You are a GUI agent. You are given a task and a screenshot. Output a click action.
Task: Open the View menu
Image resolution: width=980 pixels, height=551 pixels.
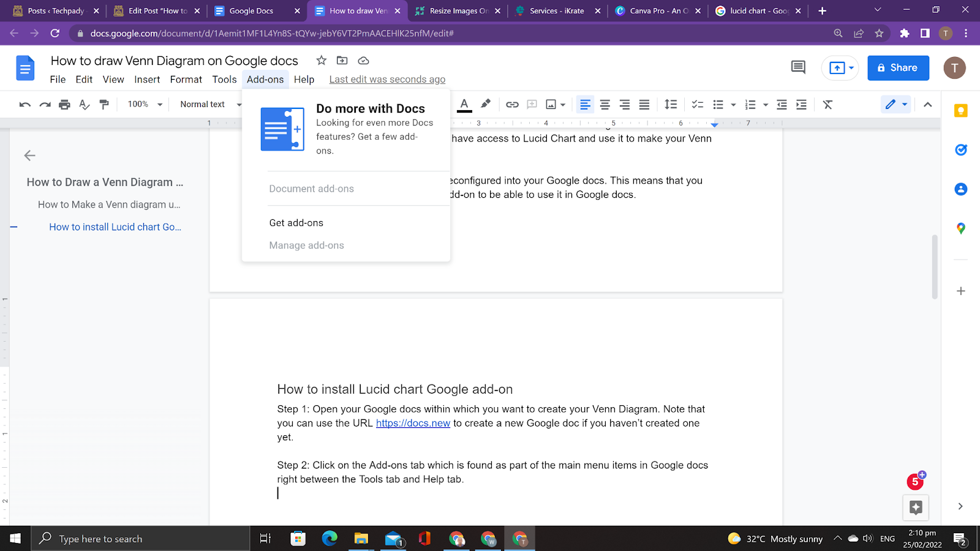[113, 80]
